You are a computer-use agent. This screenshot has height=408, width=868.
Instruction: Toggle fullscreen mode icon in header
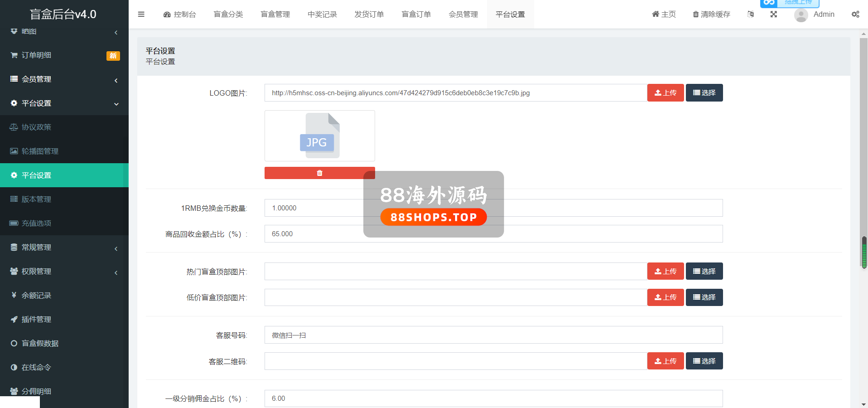pos(774,15)
